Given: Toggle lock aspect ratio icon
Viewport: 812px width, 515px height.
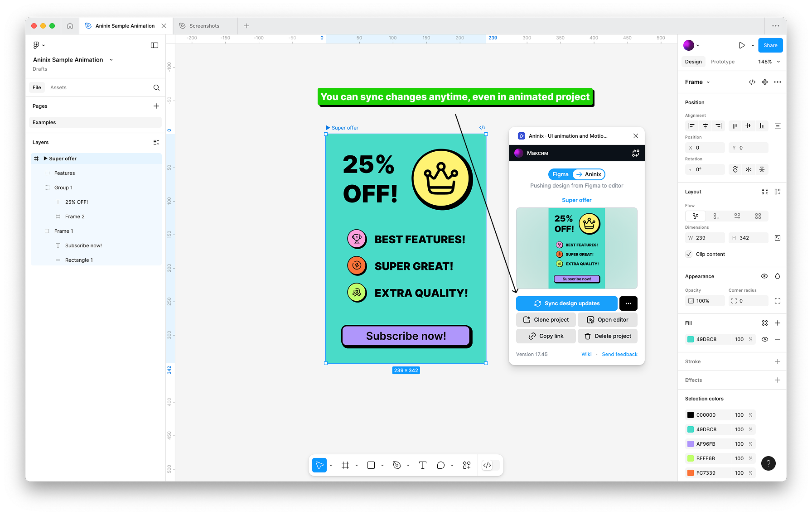Looking at the screenshot, I should click(778, 238).
